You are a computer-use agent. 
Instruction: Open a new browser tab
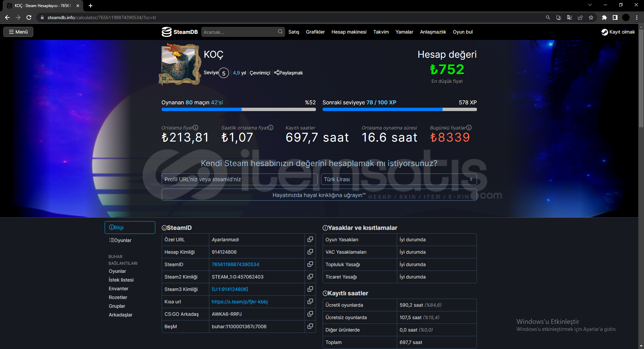coord(91,6)
